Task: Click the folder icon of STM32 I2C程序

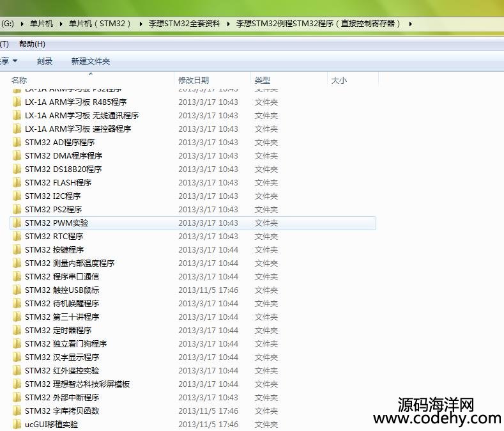Action: point(17,196)
